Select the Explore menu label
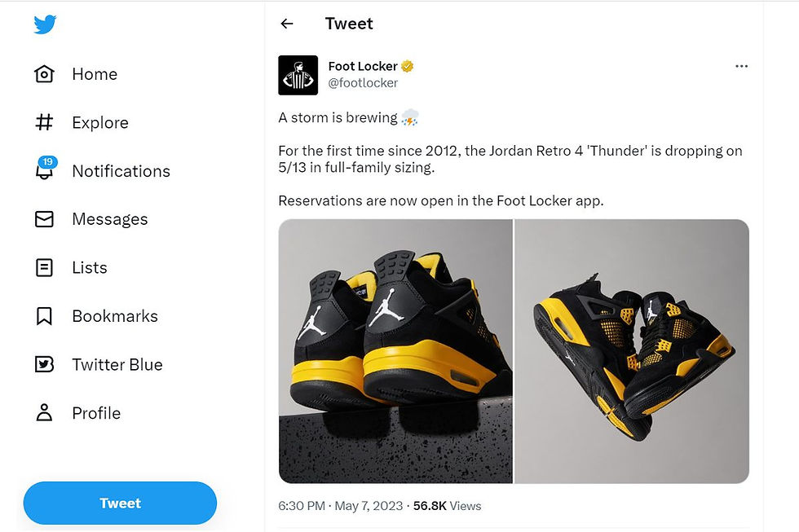Viewport: 799px width, 532px height. pos(100,123)
